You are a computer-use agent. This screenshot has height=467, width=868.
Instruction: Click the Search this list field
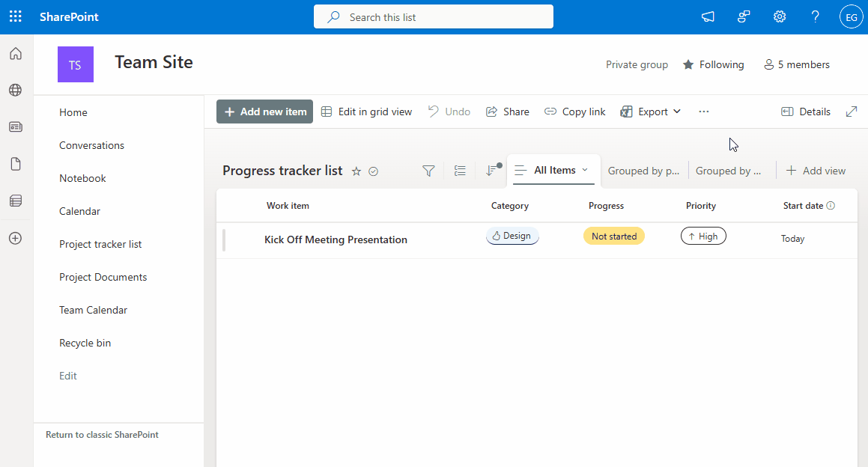(x=433, y=17)
